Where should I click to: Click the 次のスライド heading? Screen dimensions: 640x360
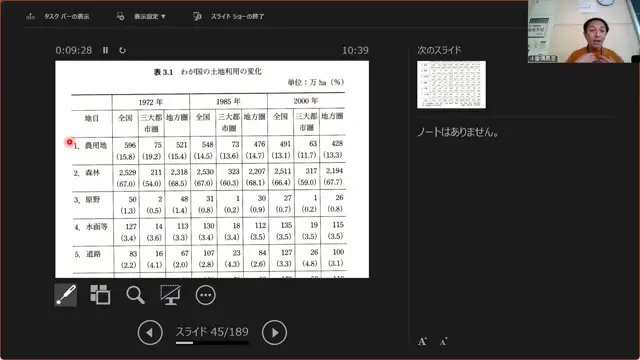coord(439,50)
